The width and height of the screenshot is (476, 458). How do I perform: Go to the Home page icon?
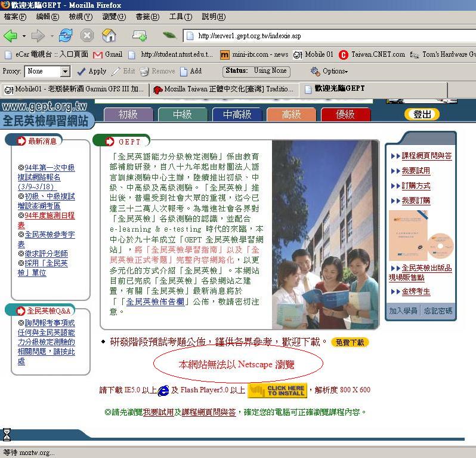109,36
